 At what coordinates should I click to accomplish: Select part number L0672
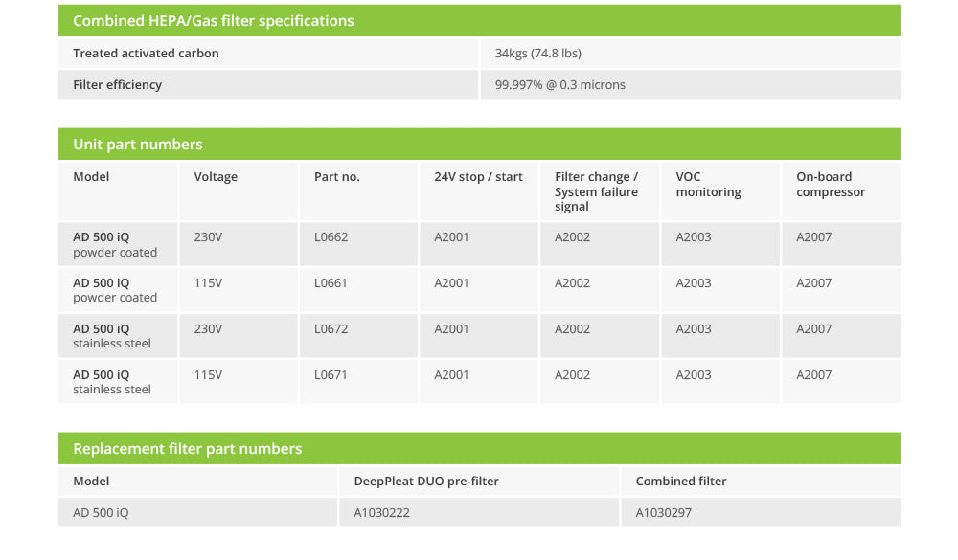331,329
